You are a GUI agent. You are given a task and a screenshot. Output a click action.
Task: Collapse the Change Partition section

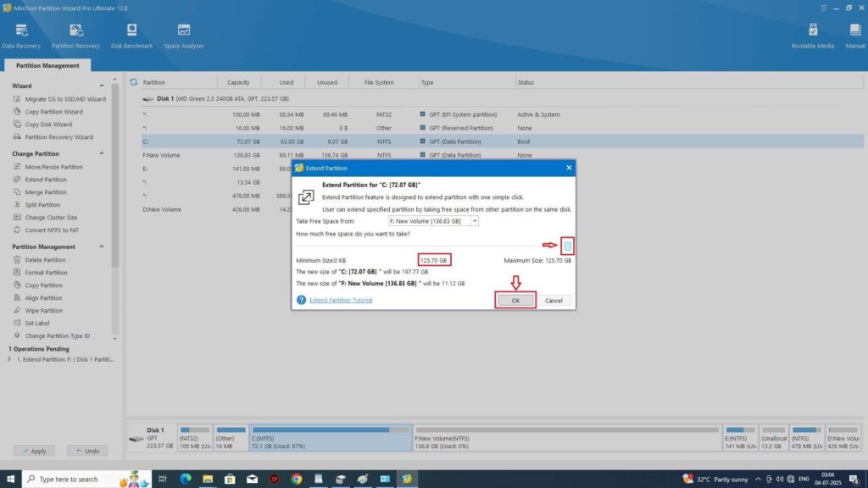coord(103,153)
